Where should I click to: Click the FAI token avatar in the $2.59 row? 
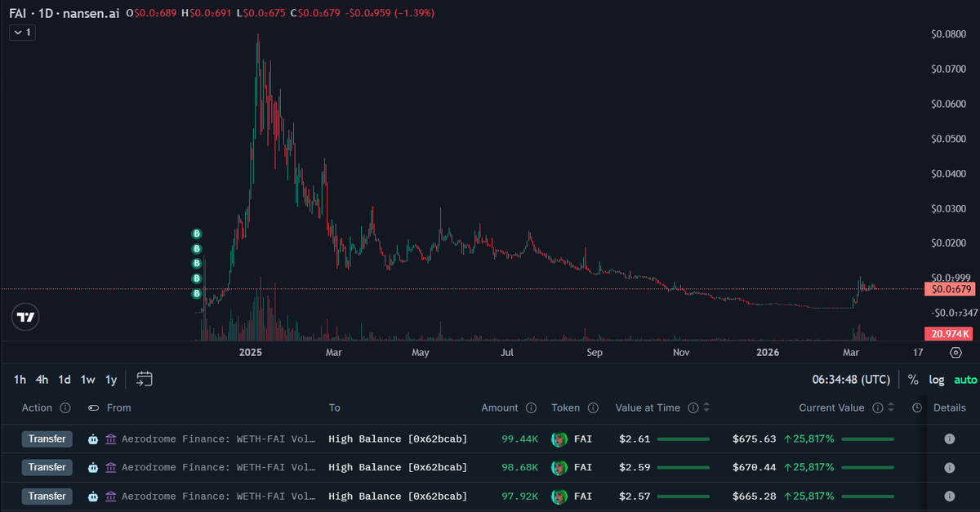point(559,467)
